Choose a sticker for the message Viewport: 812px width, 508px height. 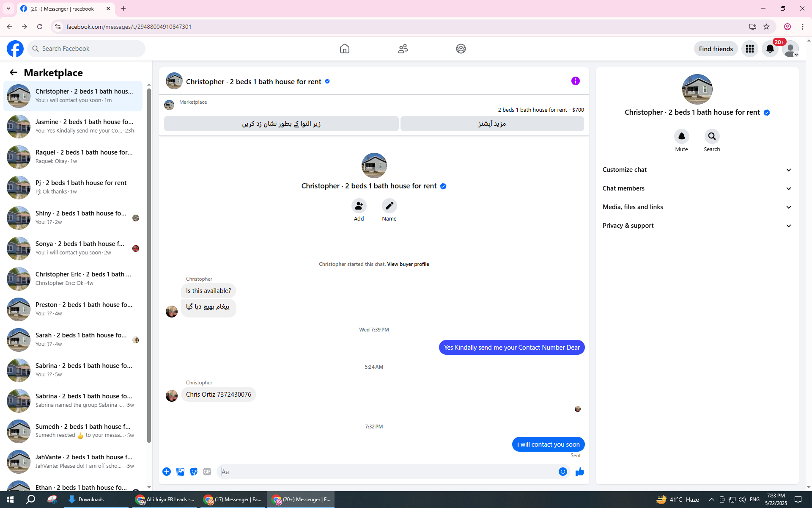point(194,472)
